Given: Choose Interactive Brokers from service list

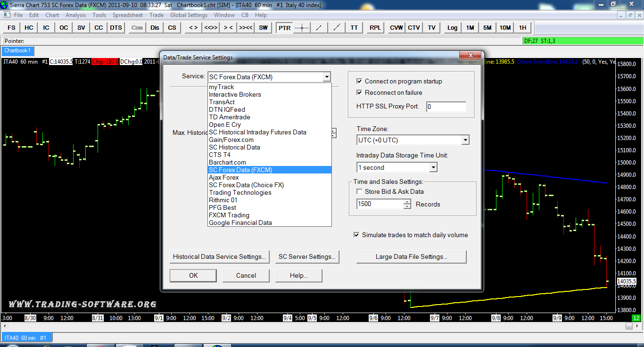Looking at the screenshot, I should 235,94.
